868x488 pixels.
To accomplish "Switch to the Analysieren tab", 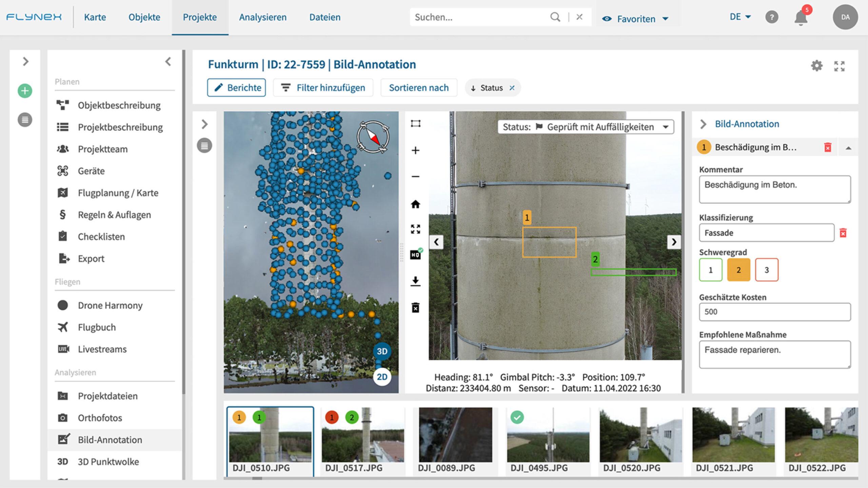I will [x=263, y=17].
